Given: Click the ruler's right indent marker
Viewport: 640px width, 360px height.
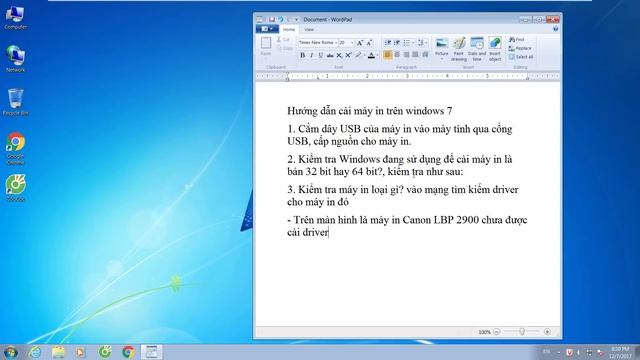Looking at the screenshot, I should (527, 78).
